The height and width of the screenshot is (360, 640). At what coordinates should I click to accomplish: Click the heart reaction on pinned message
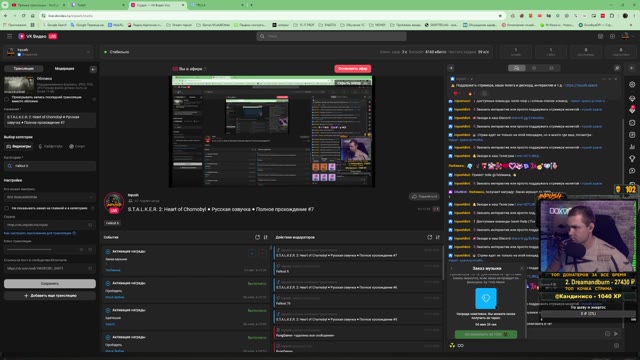(x=456, y=93)
